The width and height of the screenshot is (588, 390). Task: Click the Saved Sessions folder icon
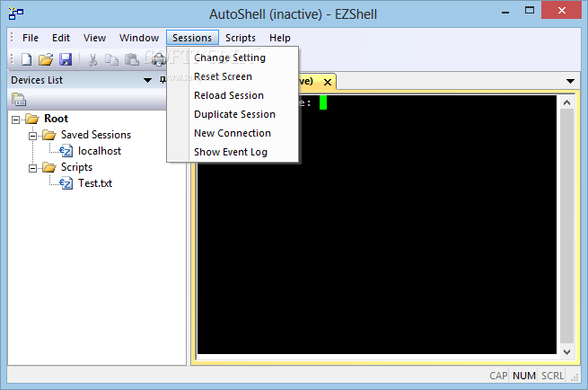tap(49, 135)
